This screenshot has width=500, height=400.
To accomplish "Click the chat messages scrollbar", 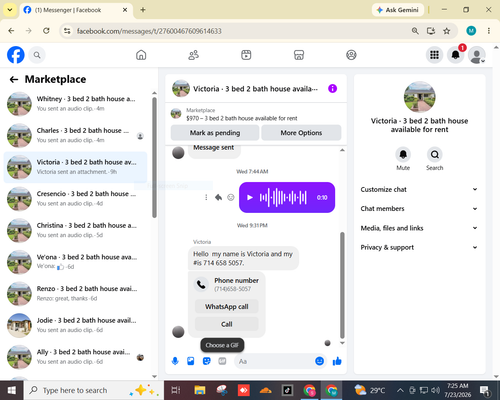I will click(342, 285).
